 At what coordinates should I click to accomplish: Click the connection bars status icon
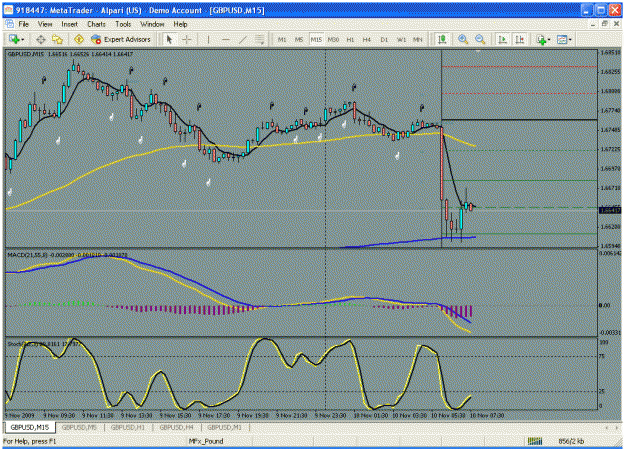click(535, 441)
